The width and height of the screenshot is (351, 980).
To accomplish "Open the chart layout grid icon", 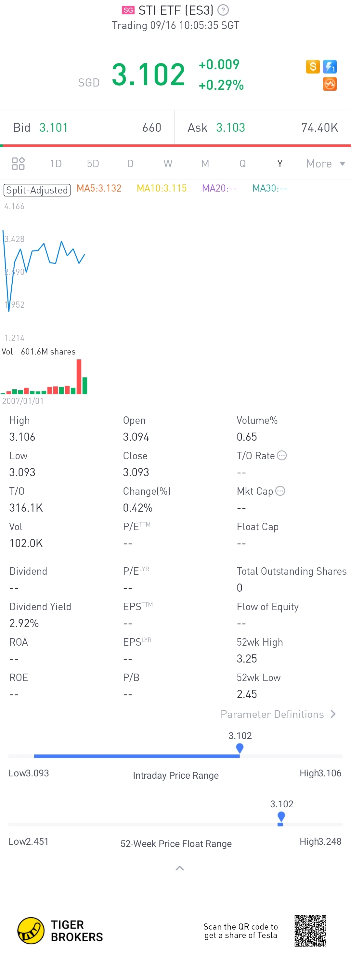I will tap(18, 164).
